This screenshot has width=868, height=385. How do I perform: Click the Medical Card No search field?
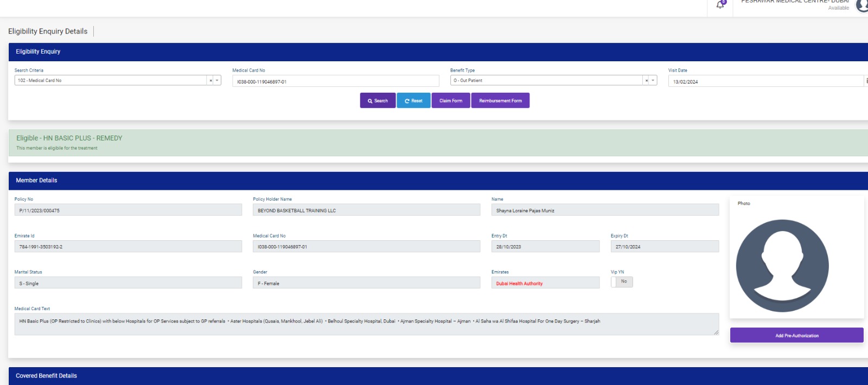(x=335, y=81)
